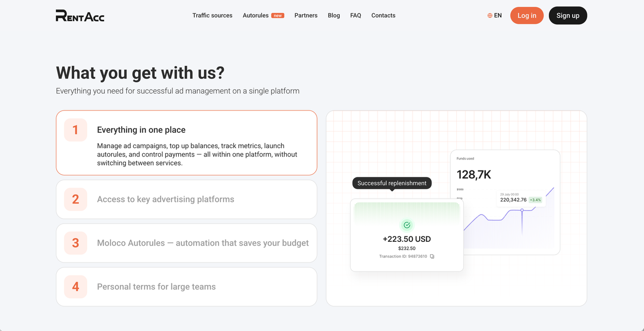The height and width of the screenshot is (331, 644).
Task: Go to the Partners page
Action: tap(306, 15)
